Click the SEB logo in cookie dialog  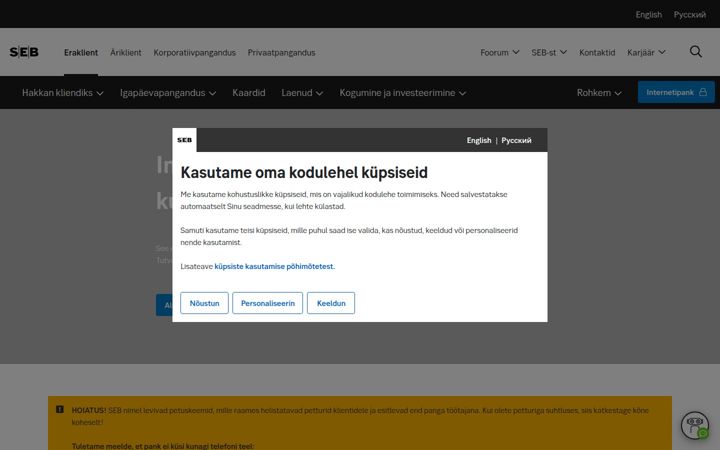[x=185, y=140]
